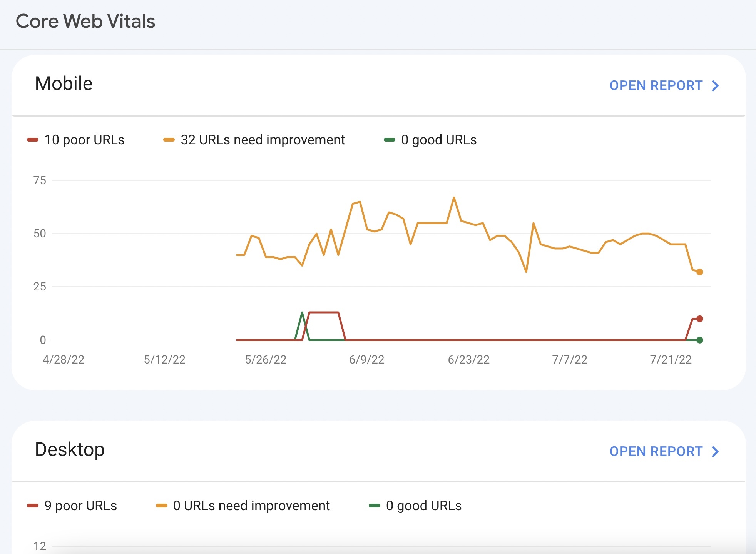Click the chevron icon beside Desktop OPEN REPORT

(715, 451)
